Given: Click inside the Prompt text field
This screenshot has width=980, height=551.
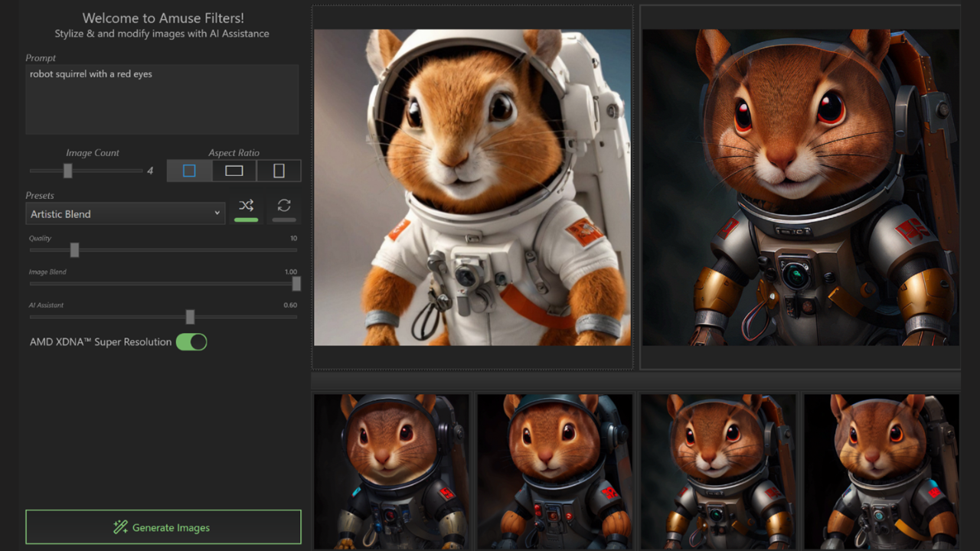Looking at the screenshot, I should (x=162, y=99).
